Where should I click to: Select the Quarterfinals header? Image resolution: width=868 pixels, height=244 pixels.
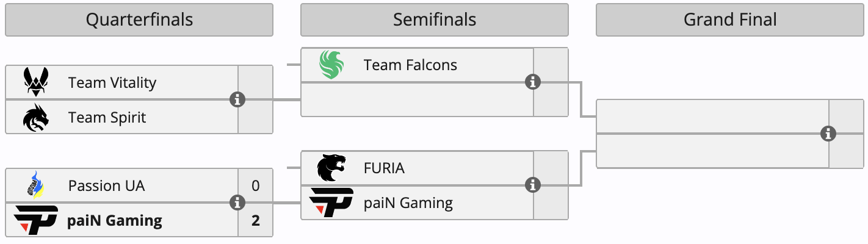pyautogui.click(x=139, y=20)
